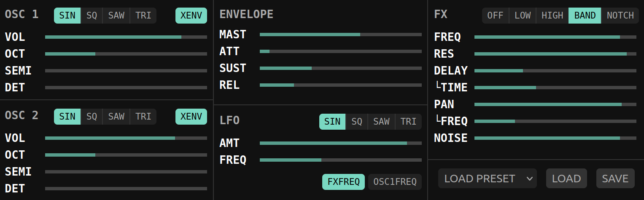Click the OSC 1 SEMI slider track
This screenshot has width=644, height=200.
126,71
